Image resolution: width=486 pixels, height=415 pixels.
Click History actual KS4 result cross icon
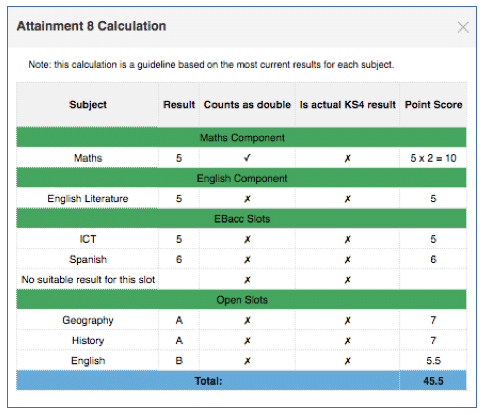point(347,341)
